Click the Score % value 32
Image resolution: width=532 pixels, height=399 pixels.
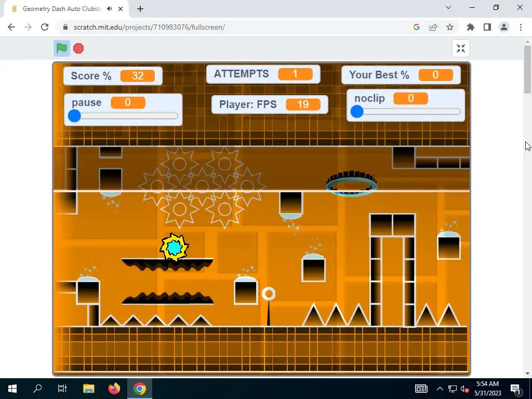coord(138,75)
